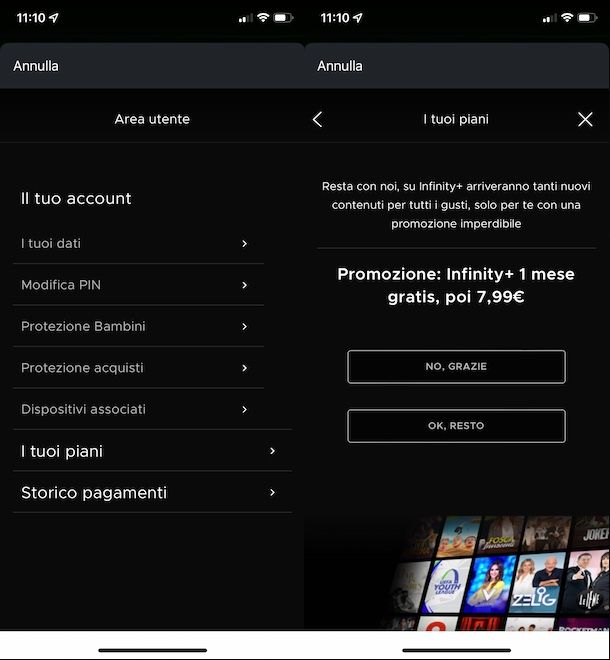The height and width of the screenshot is (660, 610).
Task: Tap the battery icon on left screen
Action: (x=283, y=18)
